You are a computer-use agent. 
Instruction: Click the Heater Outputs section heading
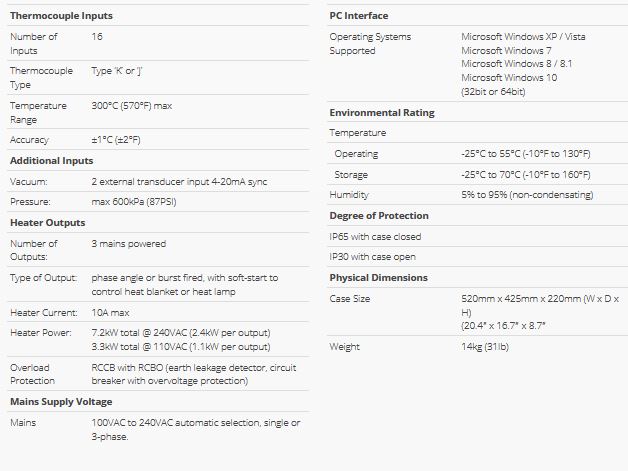pos(47,222)
